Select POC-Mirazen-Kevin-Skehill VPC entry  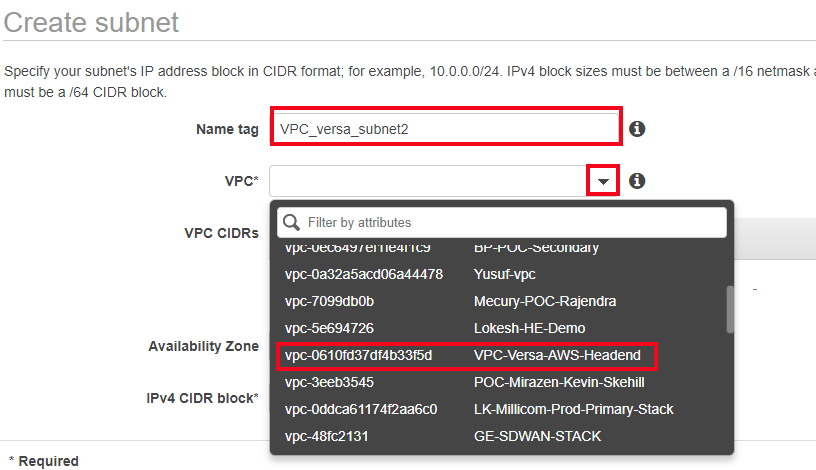(x=501, y=383)
